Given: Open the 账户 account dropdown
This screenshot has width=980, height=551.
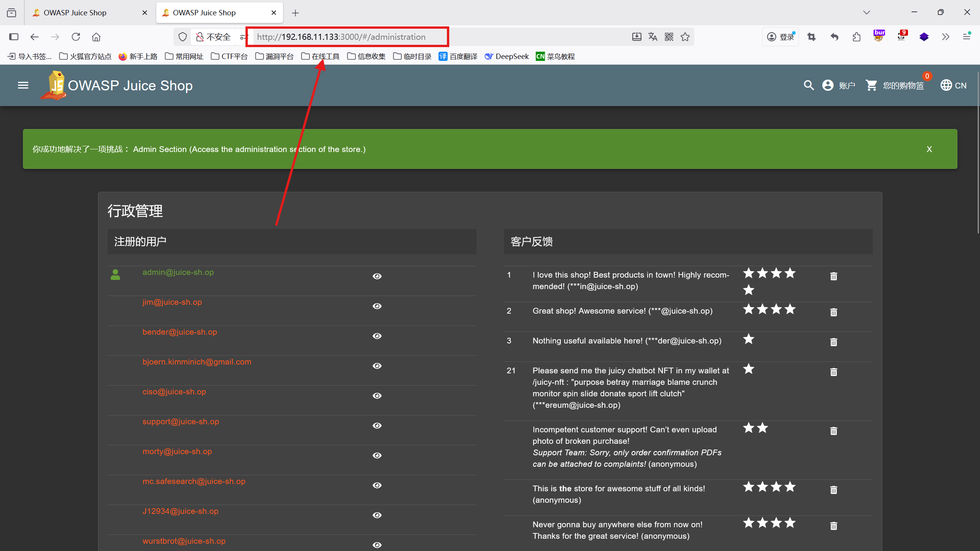Looking at the screenshot, I should 839,85.
